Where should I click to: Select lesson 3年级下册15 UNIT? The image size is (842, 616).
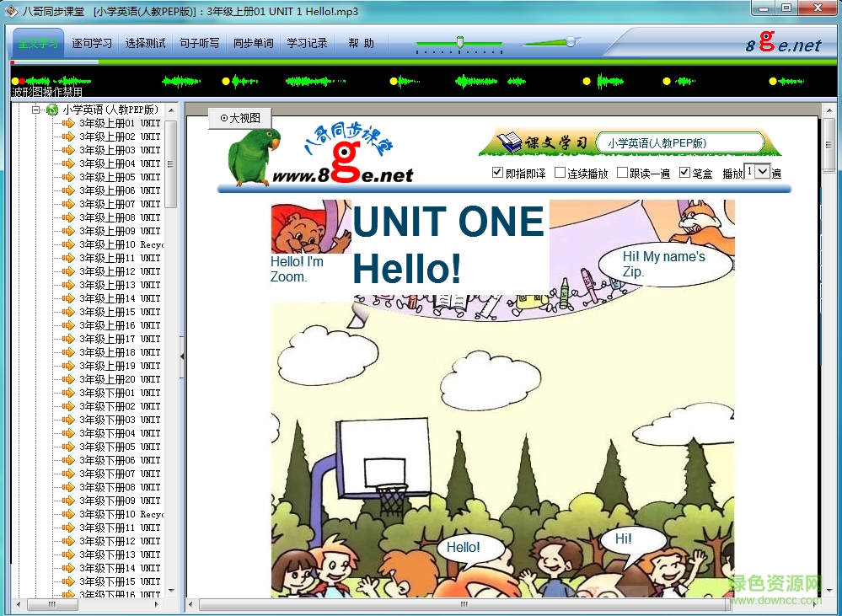pos(120,581)
